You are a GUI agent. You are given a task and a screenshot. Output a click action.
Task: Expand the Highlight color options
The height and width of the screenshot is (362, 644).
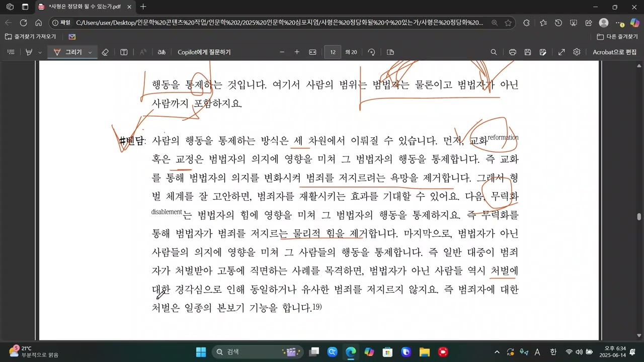[x=40, y=52]
